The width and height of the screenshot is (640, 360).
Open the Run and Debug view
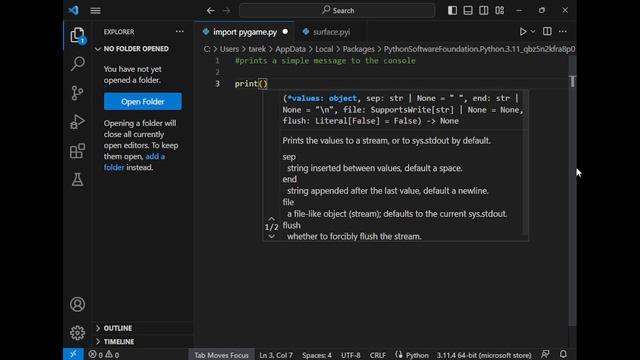[x=77, y=122]
